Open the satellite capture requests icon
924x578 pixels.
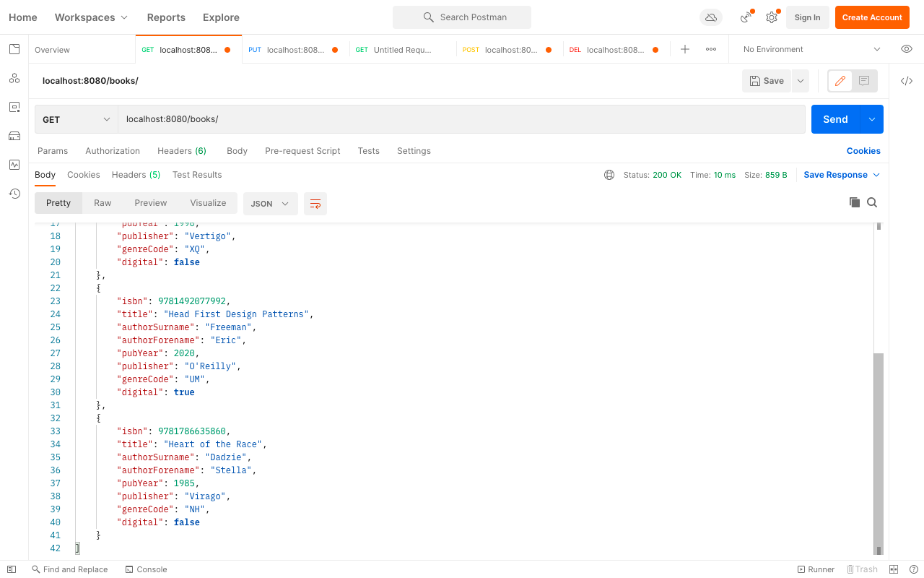click(746, 17)
